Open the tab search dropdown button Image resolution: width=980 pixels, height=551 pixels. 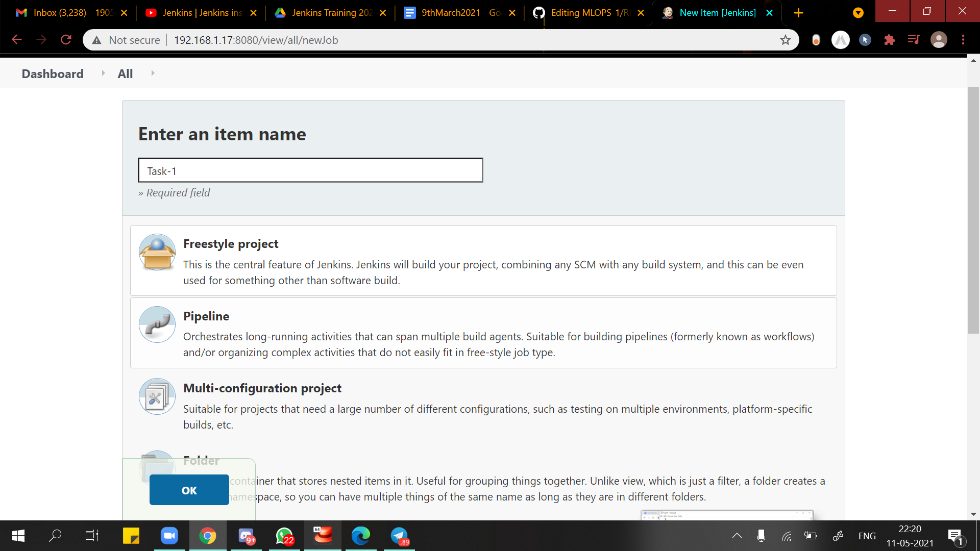point(858,13)
